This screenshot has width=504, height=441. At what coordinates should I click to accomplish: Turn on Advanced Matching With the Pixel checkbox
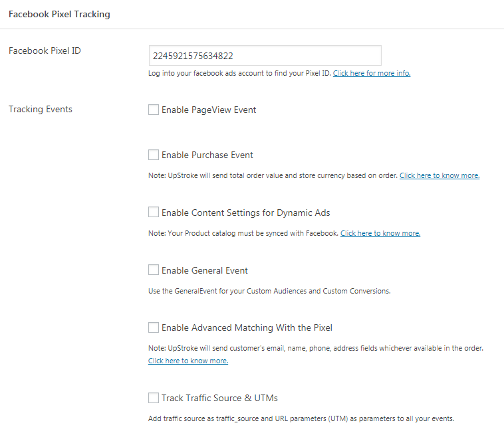(154, 327)
